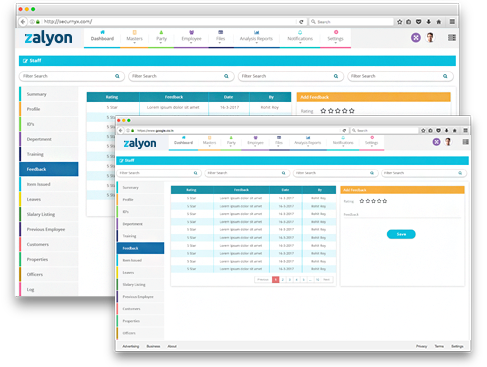Viewport: 487px width, 367px height.
Task: Go to page 2 in front window pagination
Action: [x=283, y=279]
